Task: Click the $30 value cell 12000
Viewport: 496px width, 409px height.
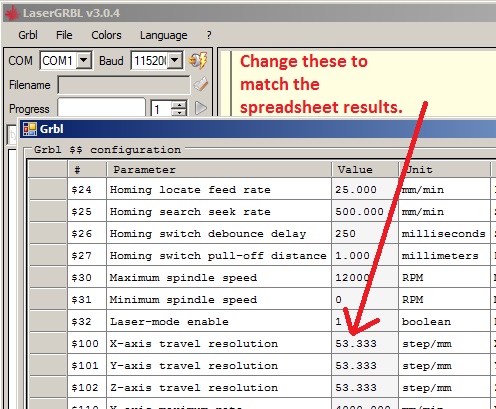Action: tap(365, 277)
